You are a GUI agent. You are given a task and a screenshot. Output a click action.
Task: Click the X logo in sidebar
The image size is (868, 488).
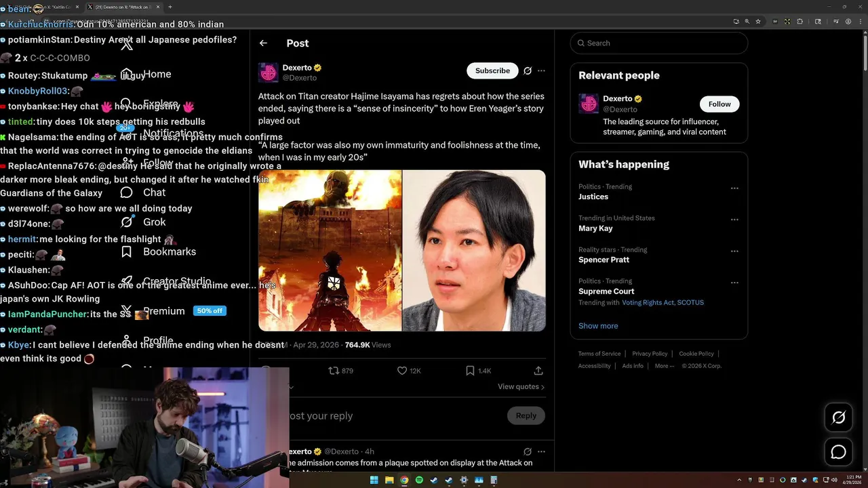tap(127, 45)
